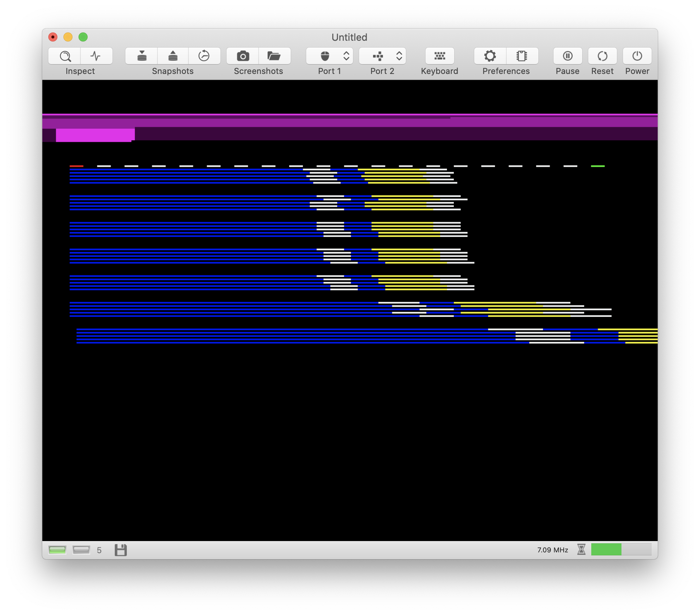Click the hourglass warp mode icon
The height and width of the screenshot is (615, 700).
(581, 549)
